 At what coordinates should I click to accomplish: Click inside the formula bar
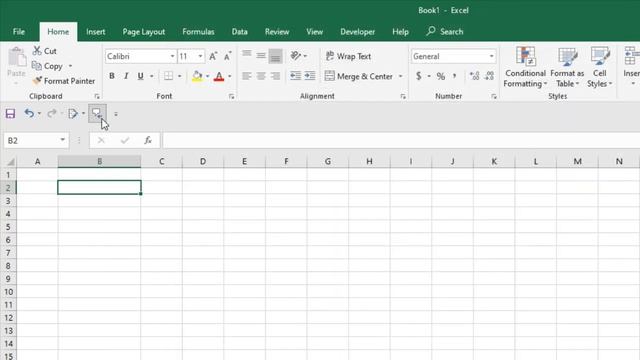click(x=401, y=140)
